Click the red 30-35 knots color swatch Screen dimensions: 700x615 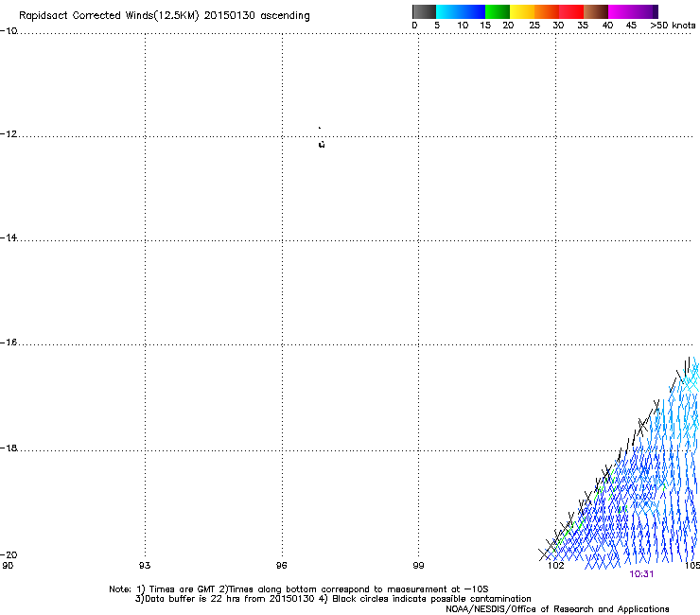tap(571, 11)
